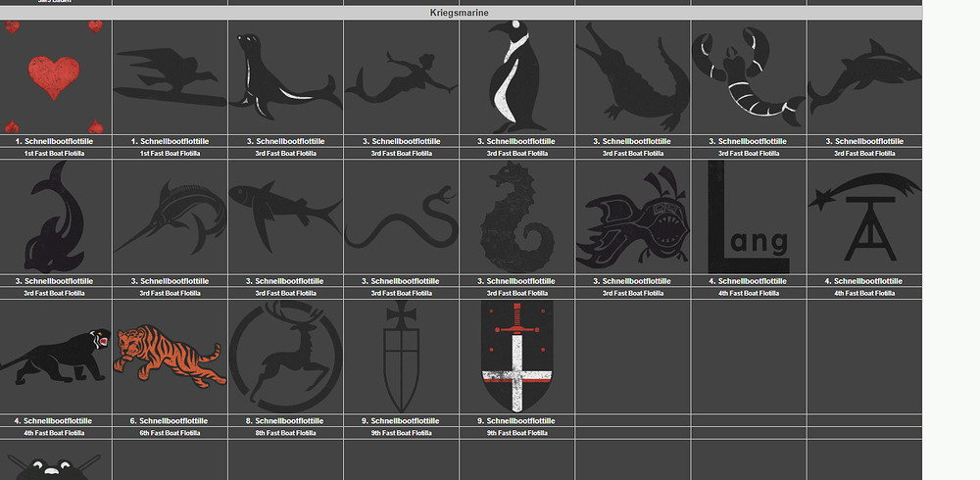Image resolution: width=980 pixels, height=480 pixels.
Task: Click the 'Lang' letter L emblem
Action: 749,216
